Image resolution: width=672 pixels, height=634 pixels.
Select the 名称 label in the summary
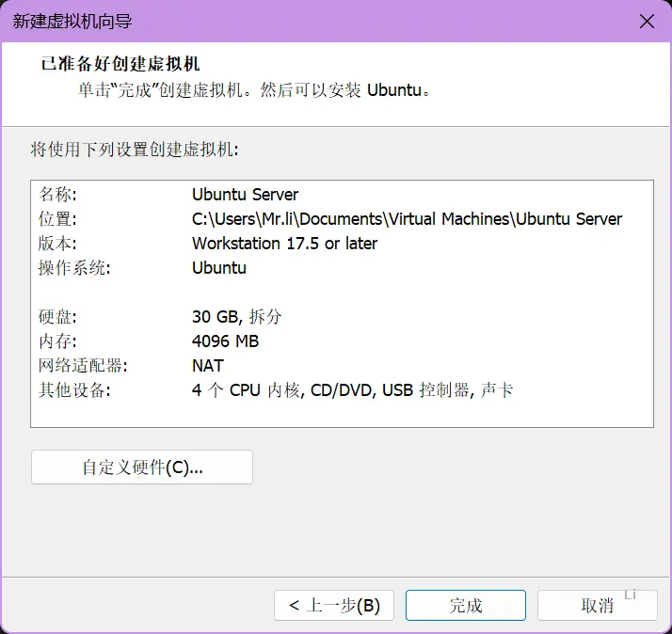(x=57, y=195)
